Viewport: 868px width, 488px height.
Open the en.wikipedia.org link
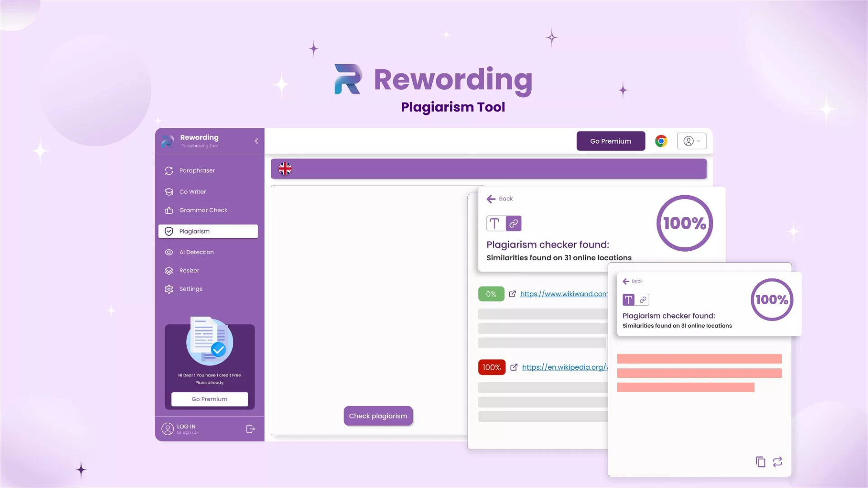pos(564,367)
